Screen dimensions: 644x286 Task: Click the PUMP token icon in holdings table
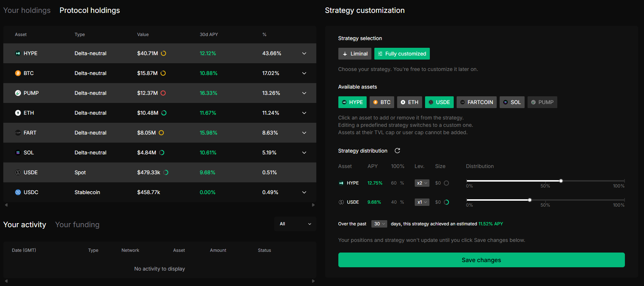tap(18, 93)
